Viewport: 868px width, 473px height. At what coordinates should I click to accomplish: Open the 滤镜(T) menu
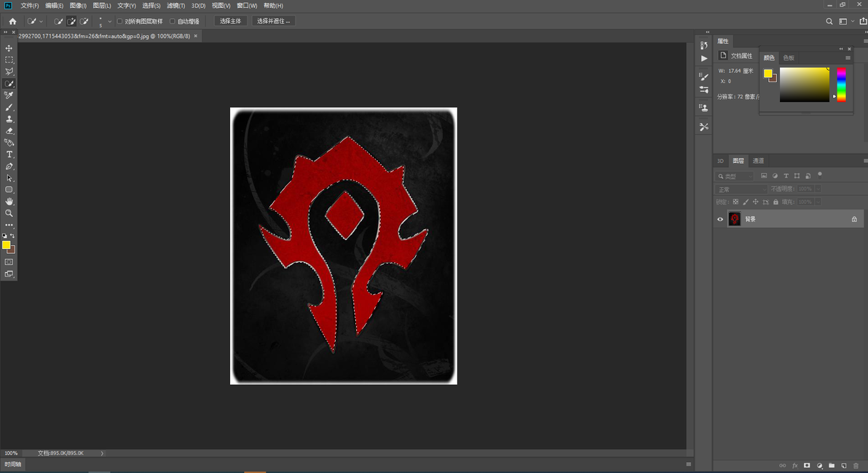(176, 6)
